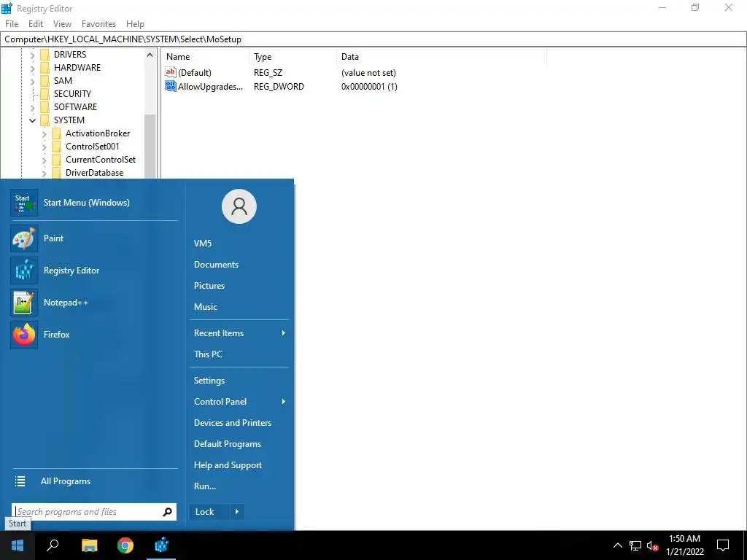The width and height of the screenshot is (747, 560).
Task: Expand the ActivationBroker key
Action: click(44, 134)
